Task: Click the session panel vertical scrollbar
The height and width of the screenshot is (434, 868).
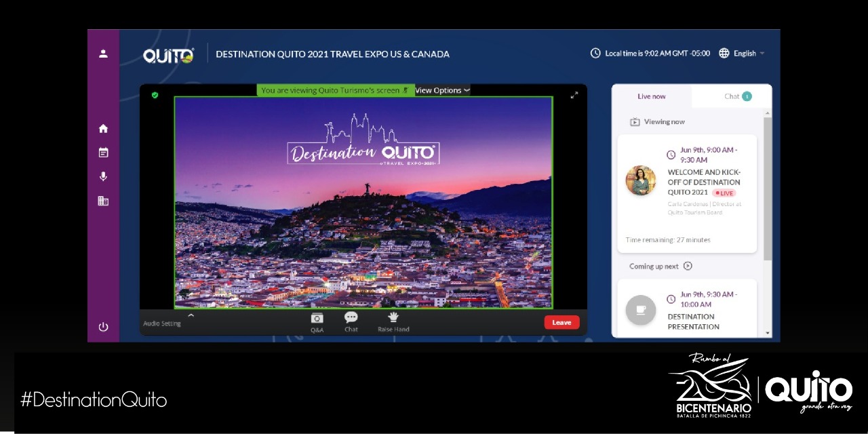Action: tap(768, 190)
